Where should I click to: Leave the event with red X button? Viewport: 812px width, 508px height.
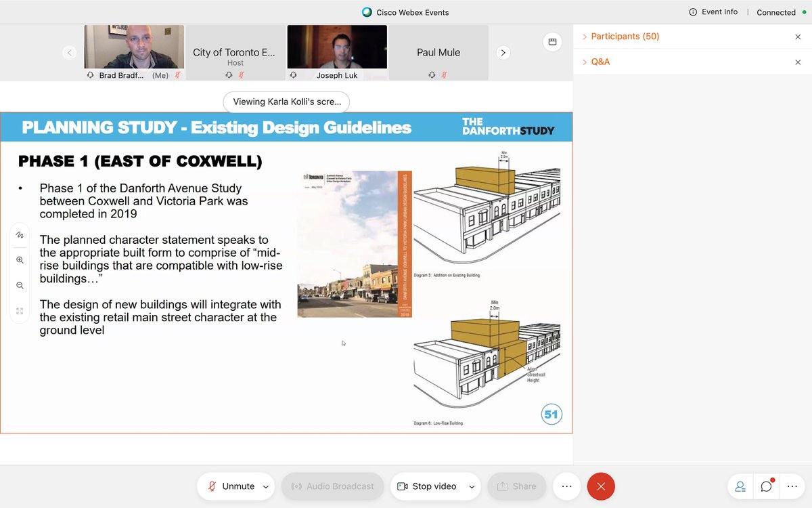coord(601,486)
